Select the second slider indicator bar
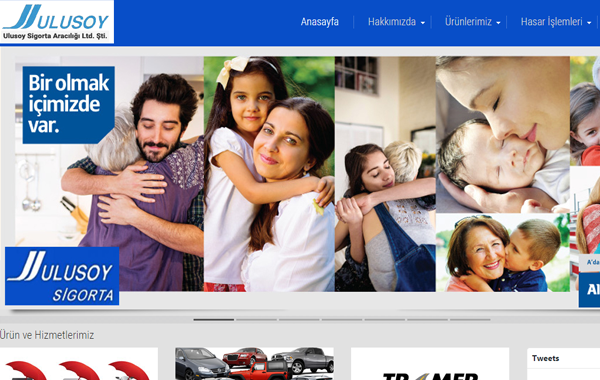 tap(256, 319)
